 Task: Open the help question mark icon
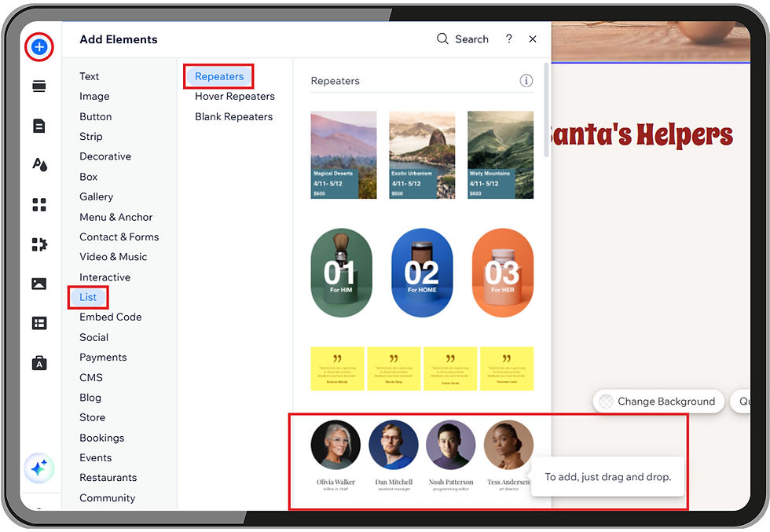[508, 39]
